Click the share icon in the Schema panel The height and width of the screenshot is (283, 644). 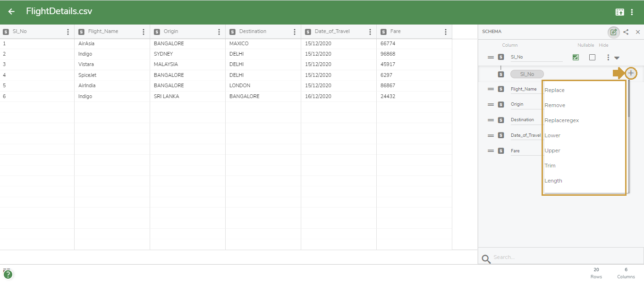click(x=626, y=32)
